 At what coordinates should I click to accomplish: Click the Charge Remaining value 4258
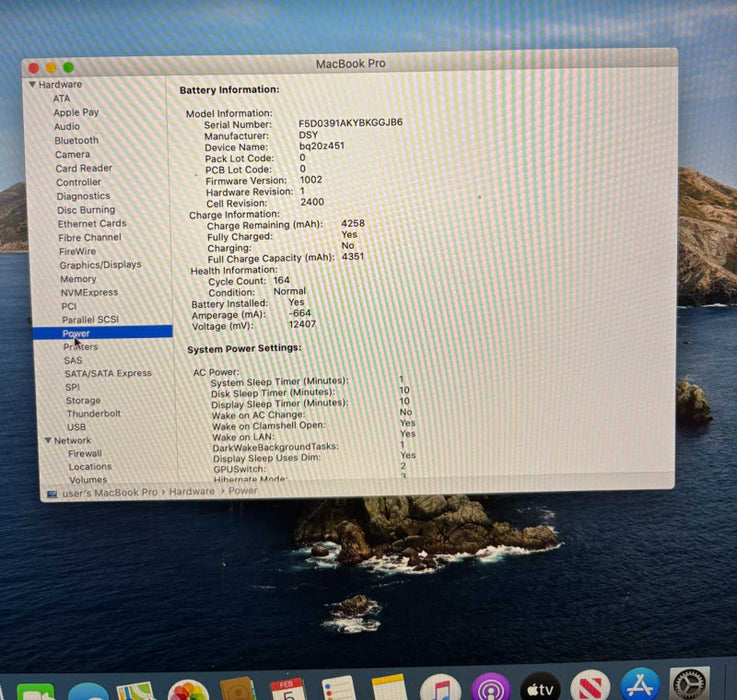353,223
